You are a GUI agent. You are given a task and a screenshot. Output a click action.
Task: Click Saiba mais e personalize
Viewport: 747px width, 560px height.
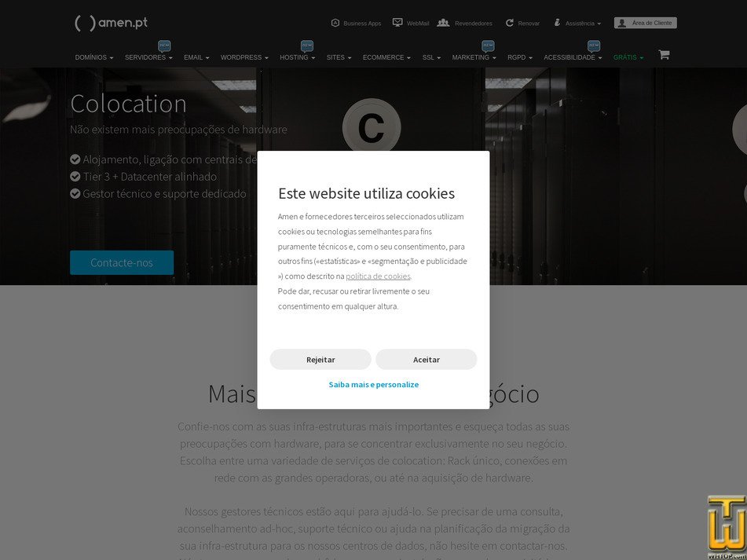(x=374, y=384)
